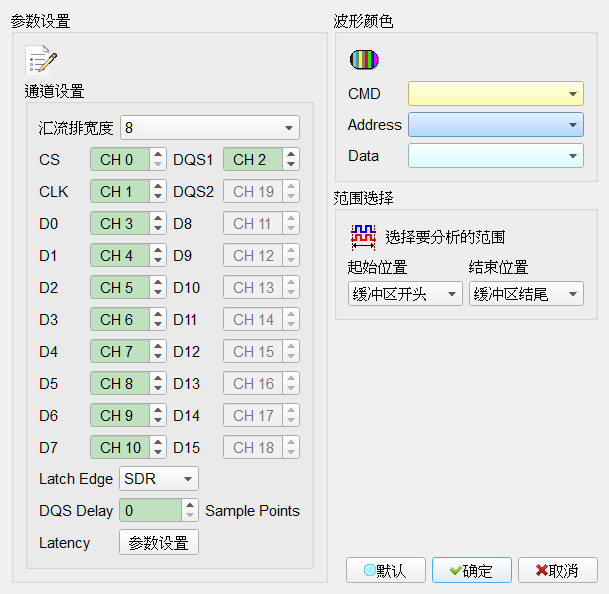The width and height of the screenshot is (609, 594).
Task: Increase the D4 channel value
Action: [x=158, y=346]
